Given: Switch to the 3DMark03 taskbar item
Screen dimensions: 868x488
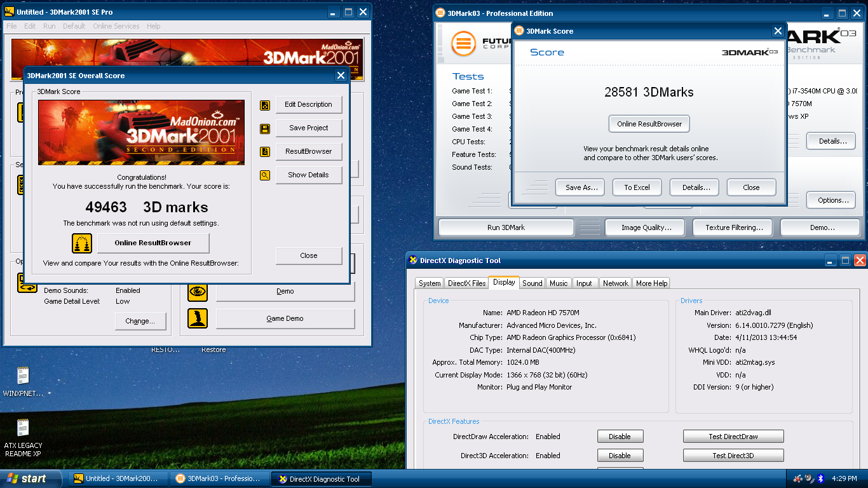Looking at the screenshot, I should (220, 479).
